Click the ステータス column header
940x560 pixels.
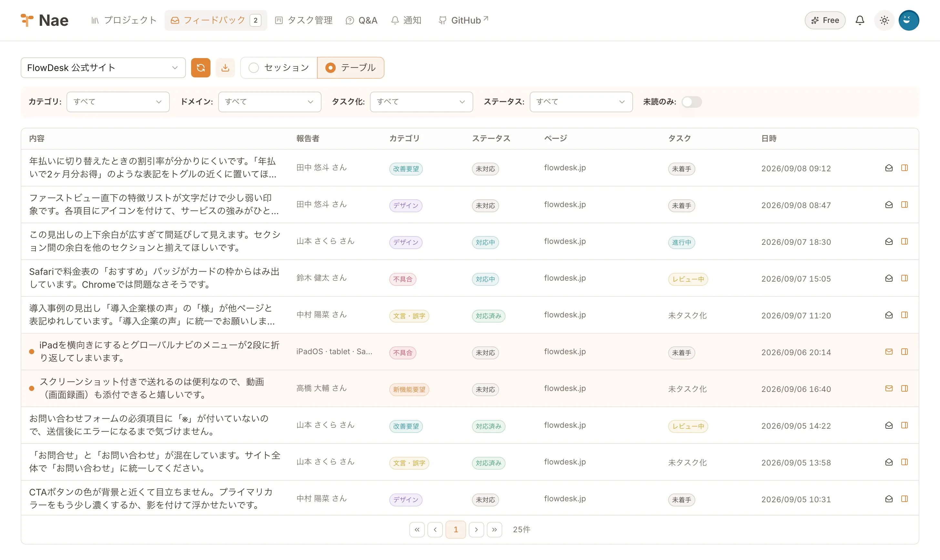pyautogui.click(x=491, y=138)
